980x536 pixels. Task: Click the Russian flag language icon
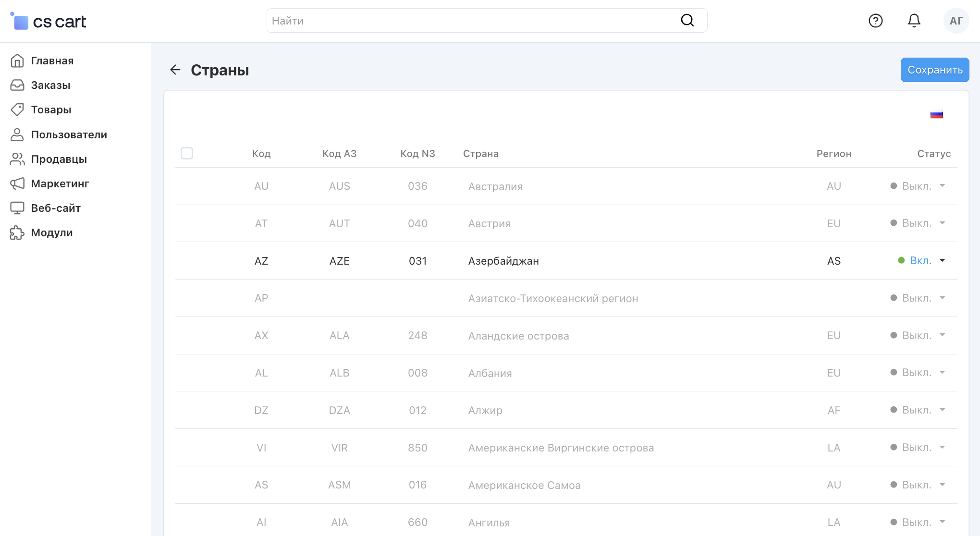[936, 115]
